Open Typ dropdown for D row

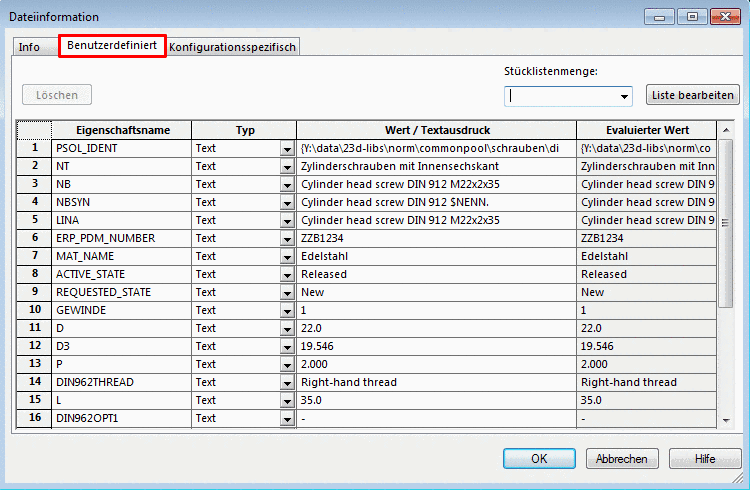click(x=287, y=329)
